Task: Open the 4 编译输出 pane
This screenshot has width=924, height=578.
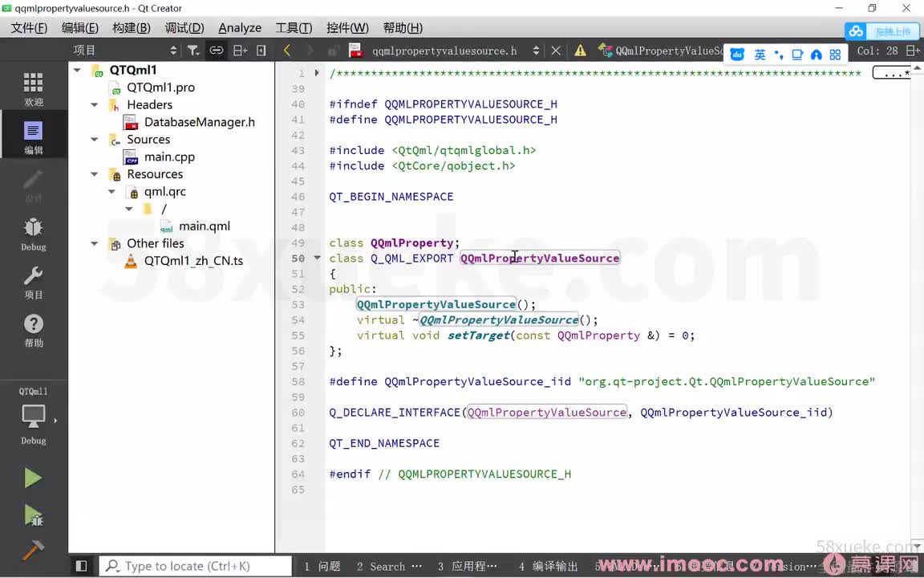Action: pyautogui.click(x=548, y=566)
